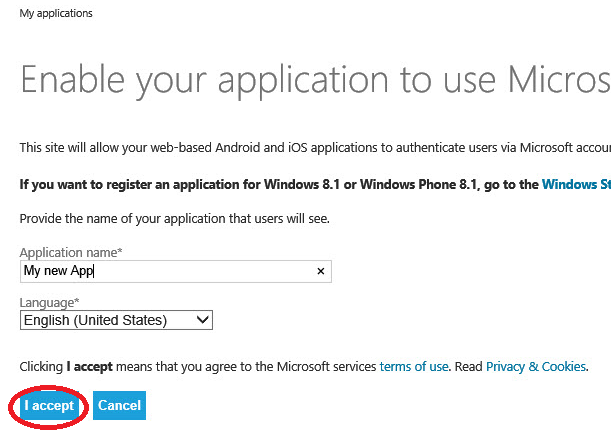The height and width of the screenshot is (443, 611).
Task: Click the Language dropdown arrow chevron
Action: [x=203, y=320]
